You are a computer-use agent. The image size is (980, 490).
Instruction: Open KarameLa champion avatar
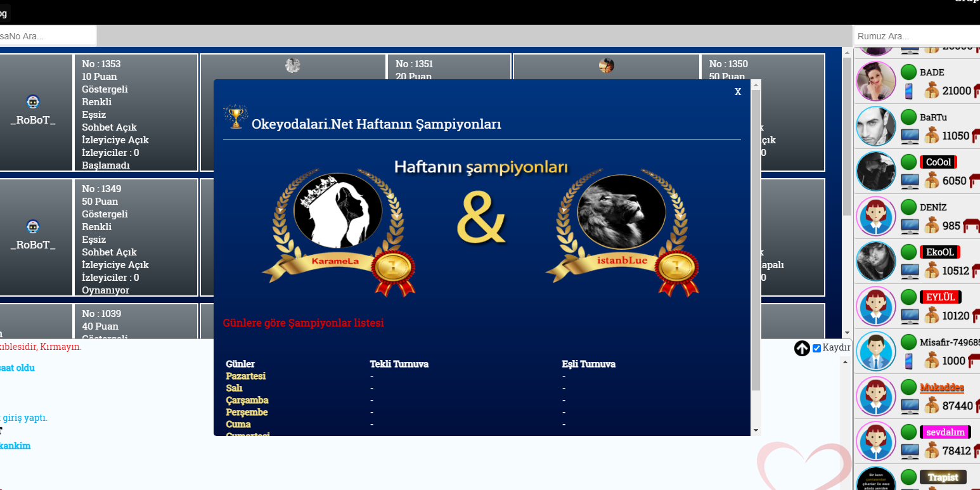pyautogui.click(x=338, y=210)
